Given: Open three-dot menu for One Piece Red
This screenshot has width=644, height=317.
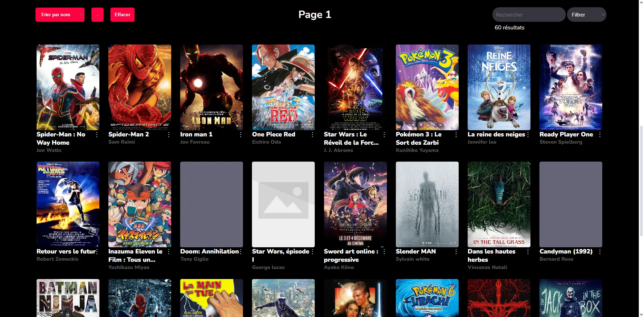Looking at the screenshot, I should click(312, 135).
